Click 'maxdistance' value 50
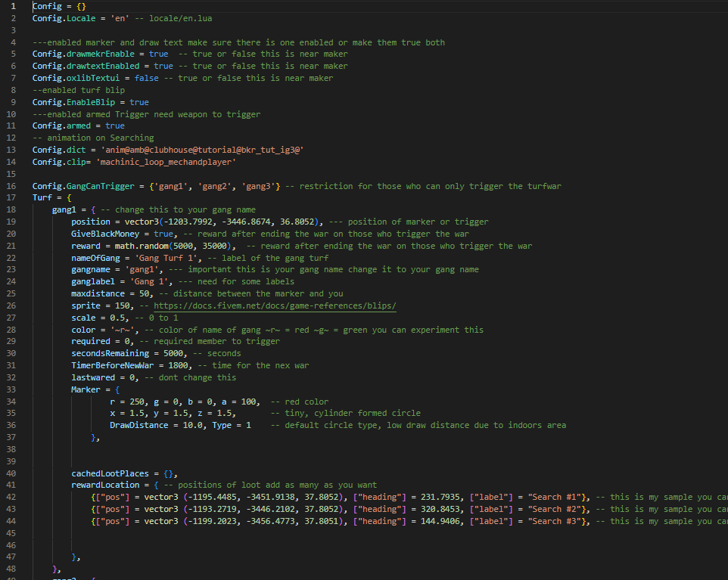This screenshot has width=728, height=580. click(x=145, y=293)
